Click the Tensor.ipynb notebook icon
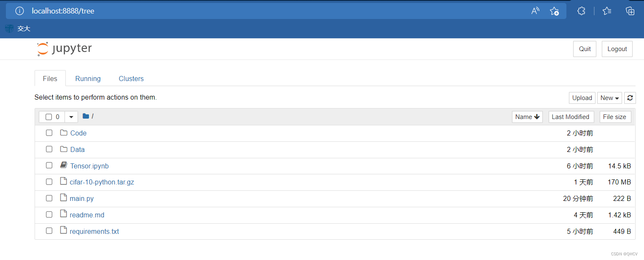Image resolution: width=644 pixels, height=260 pixels. pos(64,165)
